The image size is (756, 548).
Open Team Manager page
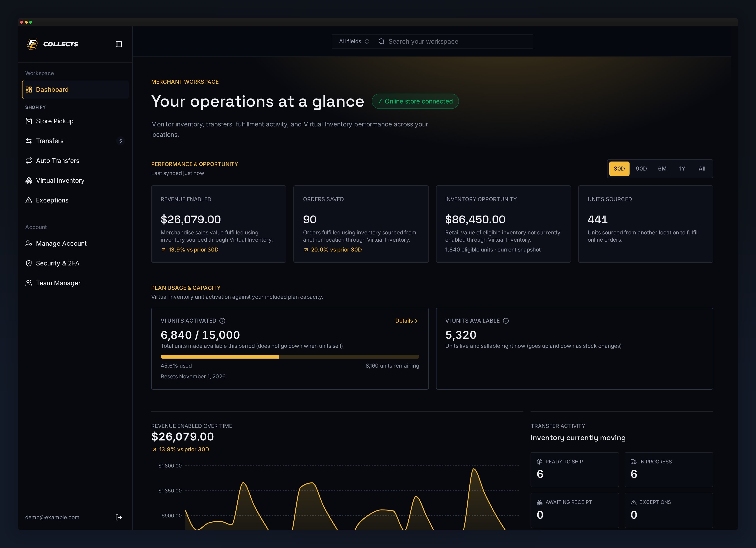click(75, 283)
